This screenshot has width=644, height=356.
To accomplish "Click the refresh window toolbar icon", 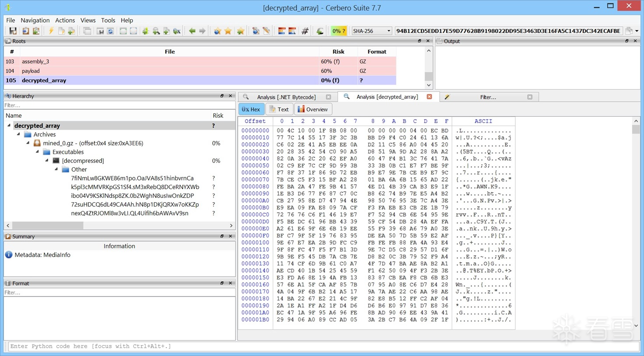I will point(110,31).
